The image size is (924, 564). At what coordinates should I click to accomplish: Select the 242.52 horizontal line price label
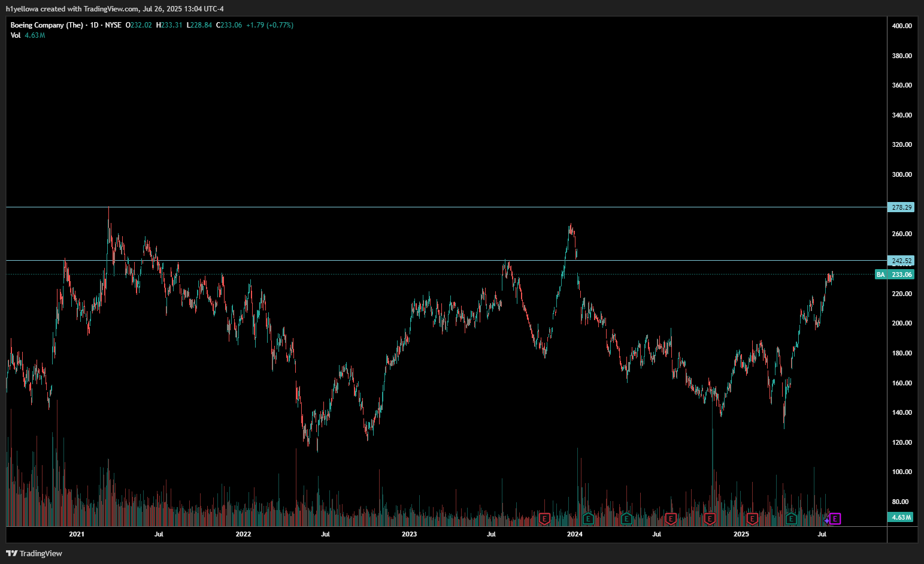901,261
